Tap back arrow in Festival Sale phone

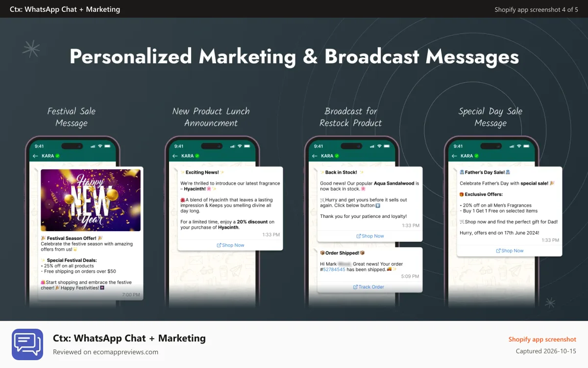[35, 156]
